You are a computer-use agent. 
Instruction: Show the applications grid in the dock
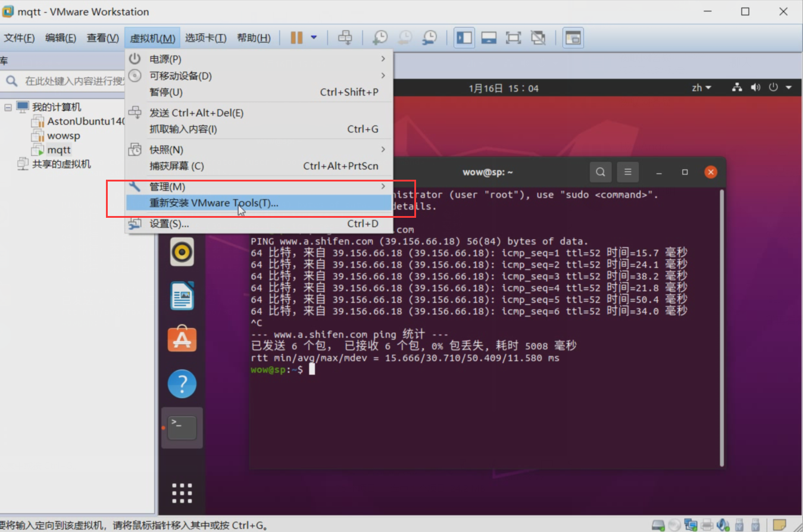click(182, 493)
